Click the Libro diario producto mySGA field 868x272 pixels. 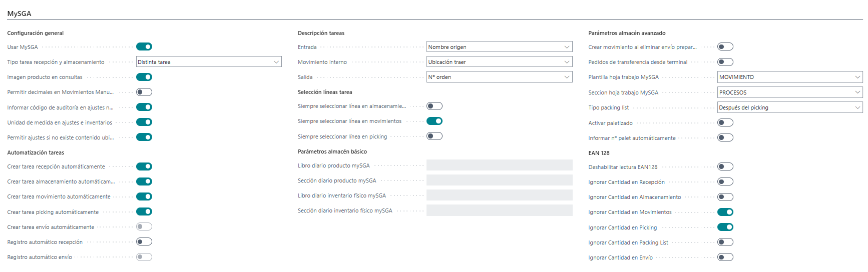point(499,165)
